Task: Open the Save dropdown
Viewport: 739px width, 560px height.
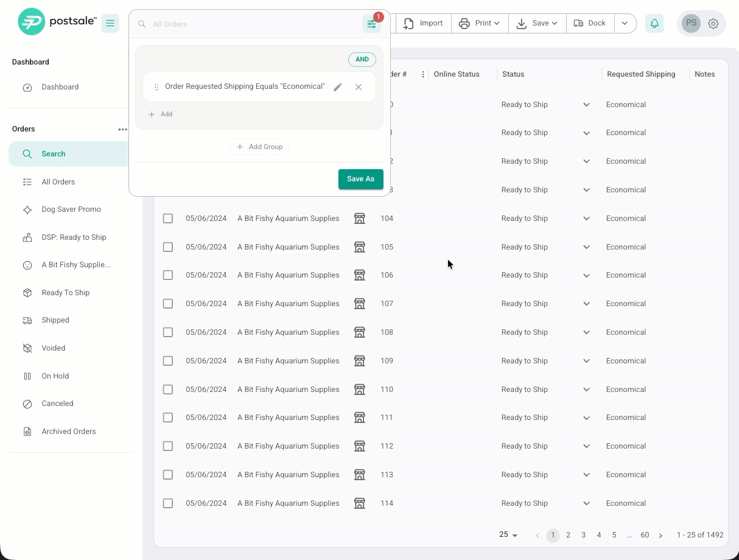Action: [x=537, y=23]
